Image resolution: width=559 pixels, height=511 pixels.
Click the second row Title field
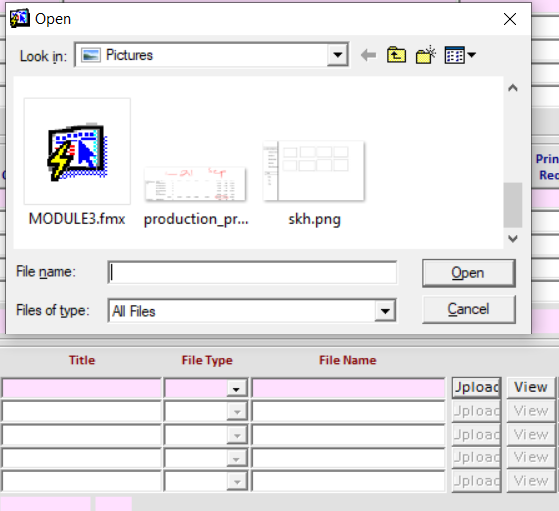(x=82, y=411)
